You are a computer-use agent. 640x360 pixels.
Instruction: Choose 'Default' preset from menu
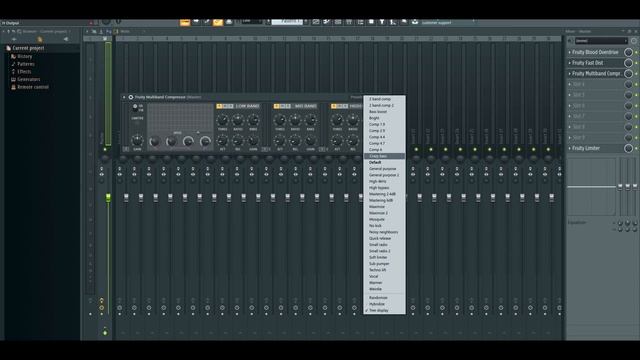pyautogui.click(x=375, y=162)
